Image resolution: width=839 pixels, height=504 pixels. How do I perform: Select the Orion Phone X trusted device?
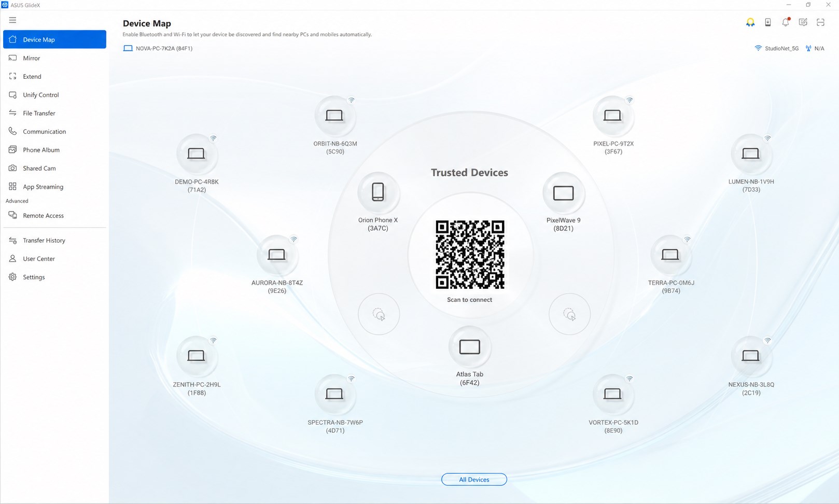(x=378, y=192)
